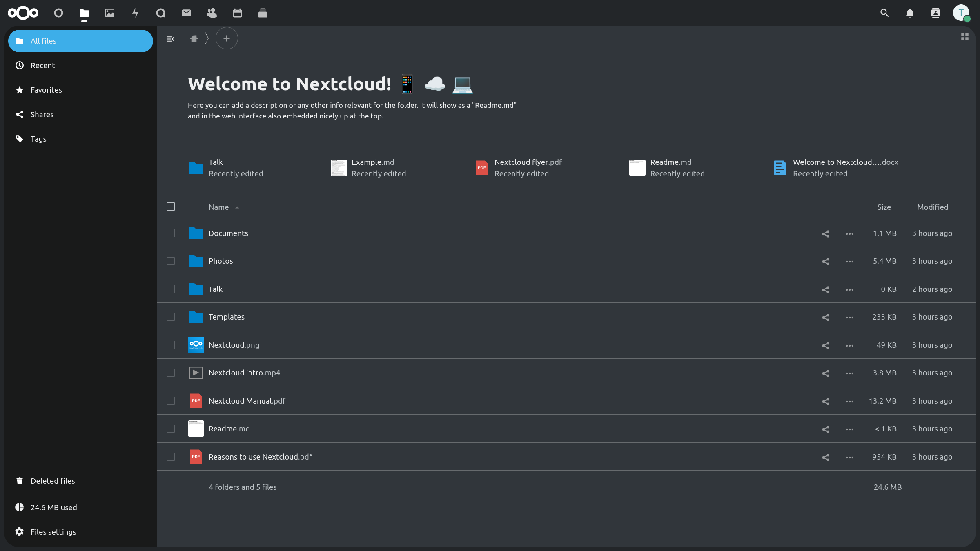Open the All files sidebar item
The width and height of the screenshot is (980, 551).
tap(81, 41)
